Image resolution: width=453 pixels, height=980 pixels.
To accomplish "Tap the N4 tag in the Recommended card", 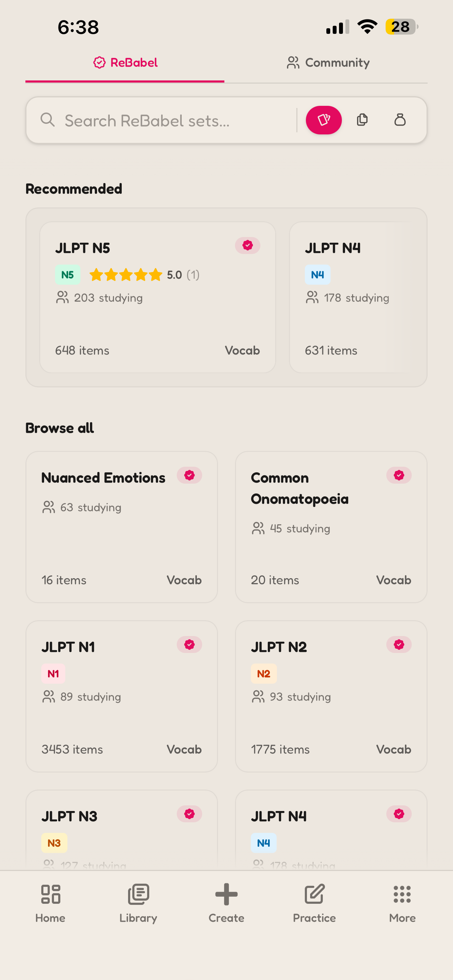I will [318, 275].
